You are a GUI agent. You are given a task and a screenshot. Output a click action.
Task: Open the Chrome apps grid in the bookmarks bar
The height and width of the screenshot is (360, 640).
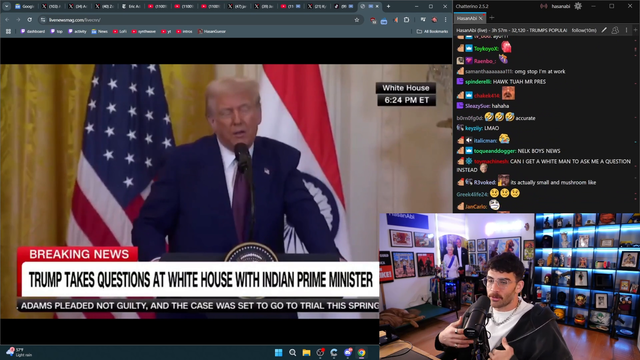click(x=8, y=31)
